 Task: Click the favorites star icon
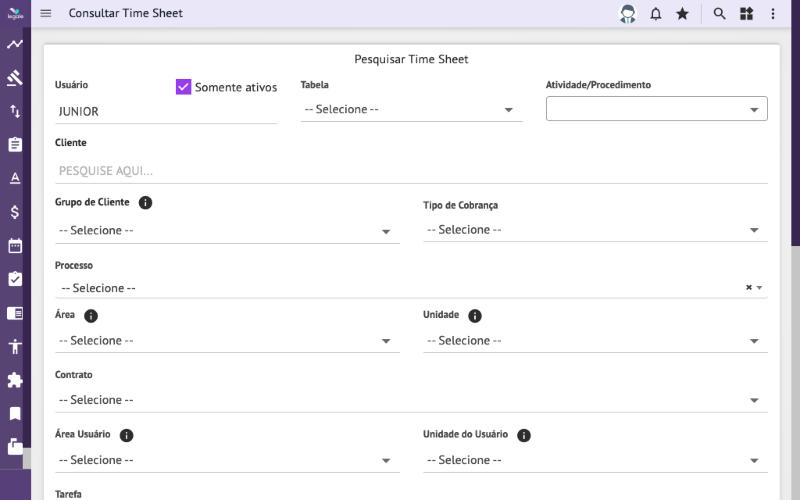point(682,14)
